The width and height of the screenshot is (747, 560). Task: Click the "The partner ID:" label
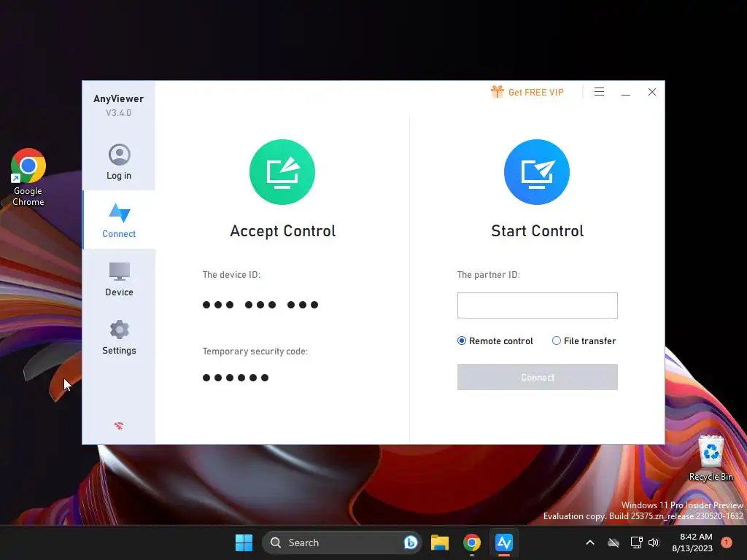(x=489, y=275)
